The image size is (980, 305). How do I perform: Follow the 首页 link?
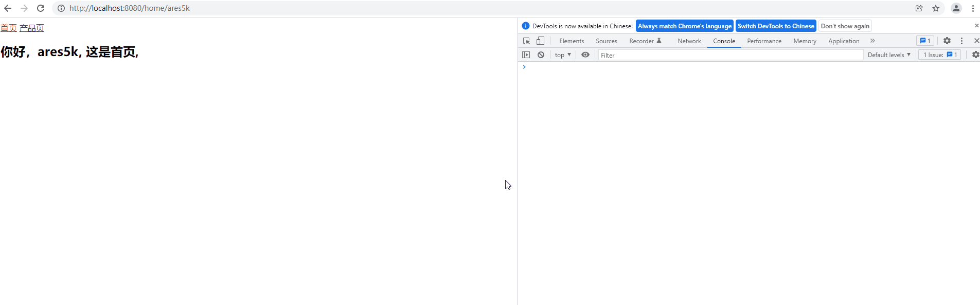pyautogui.click(x=9, y=28)
